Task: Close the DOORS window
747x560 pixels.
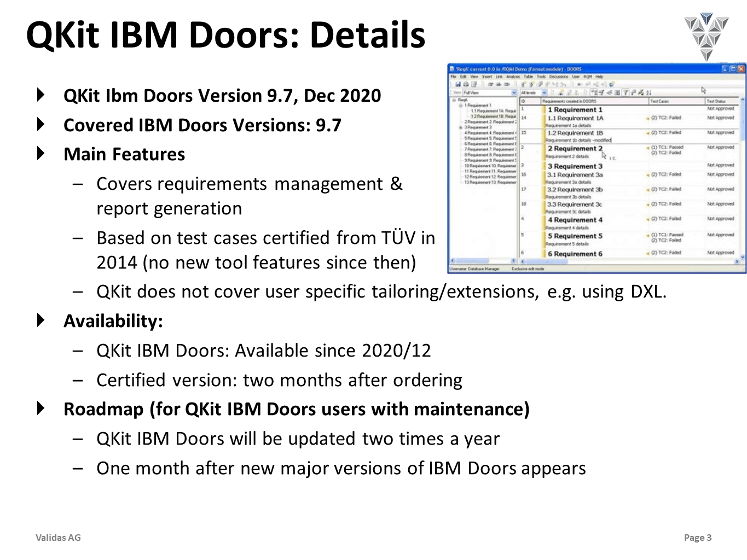Action: [741, 69]
